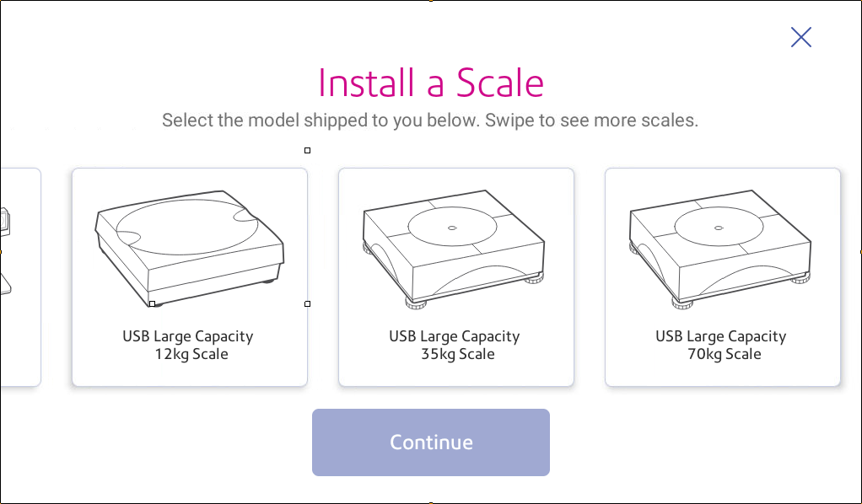The width and height of the screenshot is (862, 504).
Task: Click the round platter on 35kg scale drawing
Action: click(x=452, y=228)
